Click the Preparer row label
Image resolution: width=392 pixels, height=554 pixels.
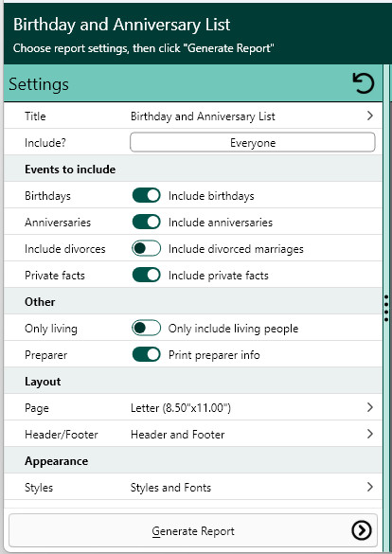pos(45,355)
